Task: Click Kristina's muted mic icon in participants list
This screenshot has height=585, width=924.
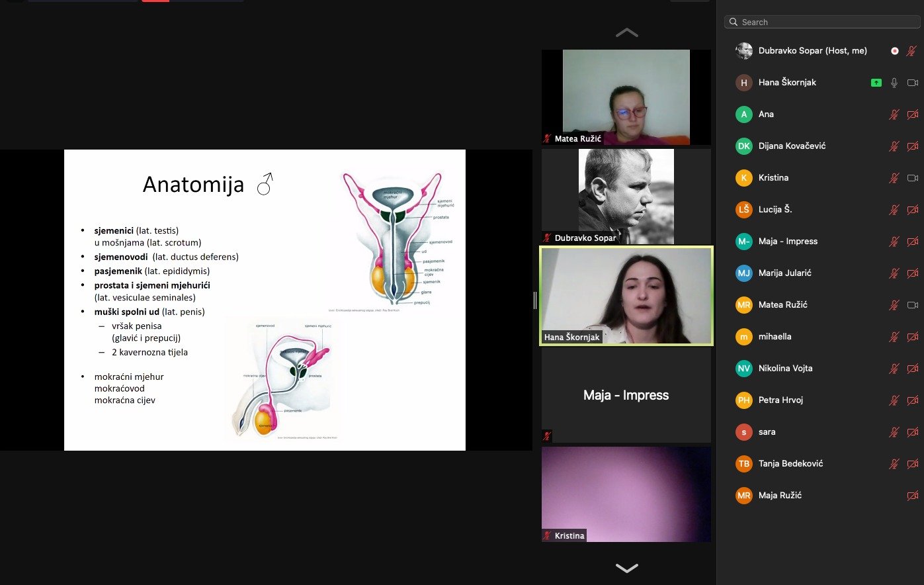Action: tap(894, 178)
